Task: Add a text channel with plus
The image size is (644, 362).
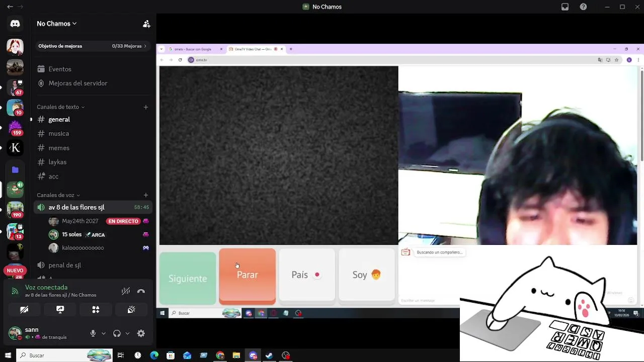Action: (x=146, y=107)
